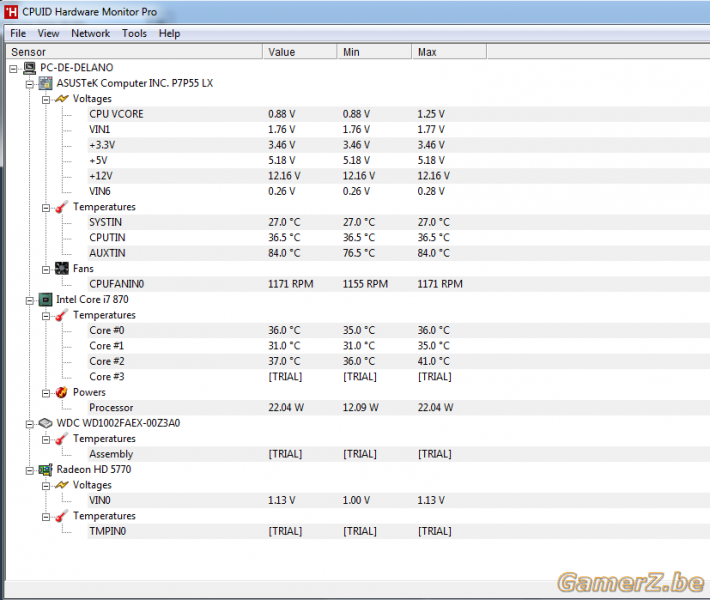
Task: Collapse the Powers group
Action: pos(46,393)
